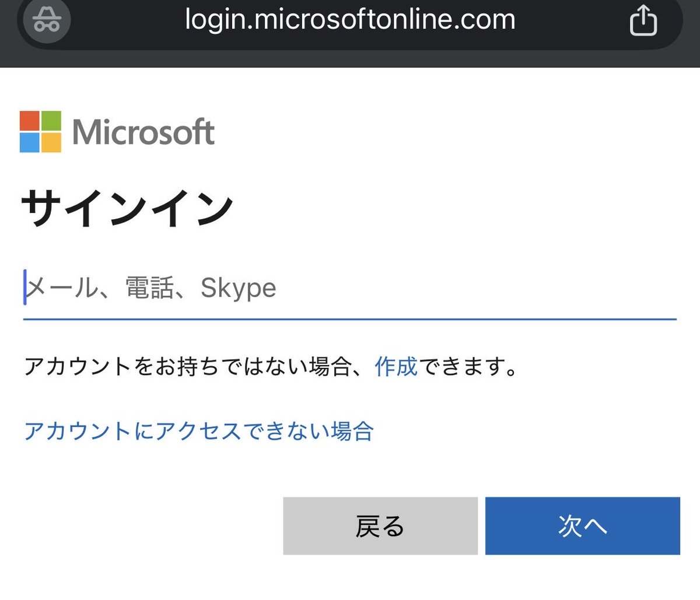Click the 戻る back button

[x=380, y=526]
